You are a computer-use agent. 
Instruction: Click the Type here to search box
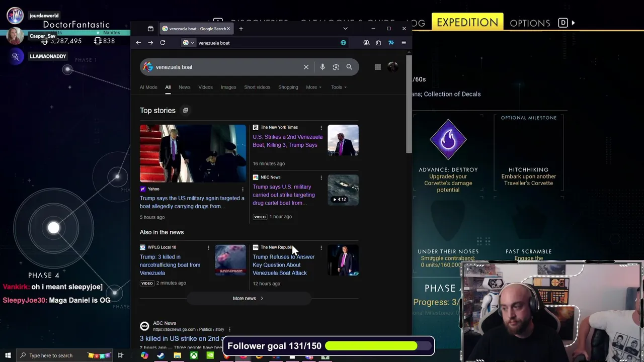pos(65,355)
